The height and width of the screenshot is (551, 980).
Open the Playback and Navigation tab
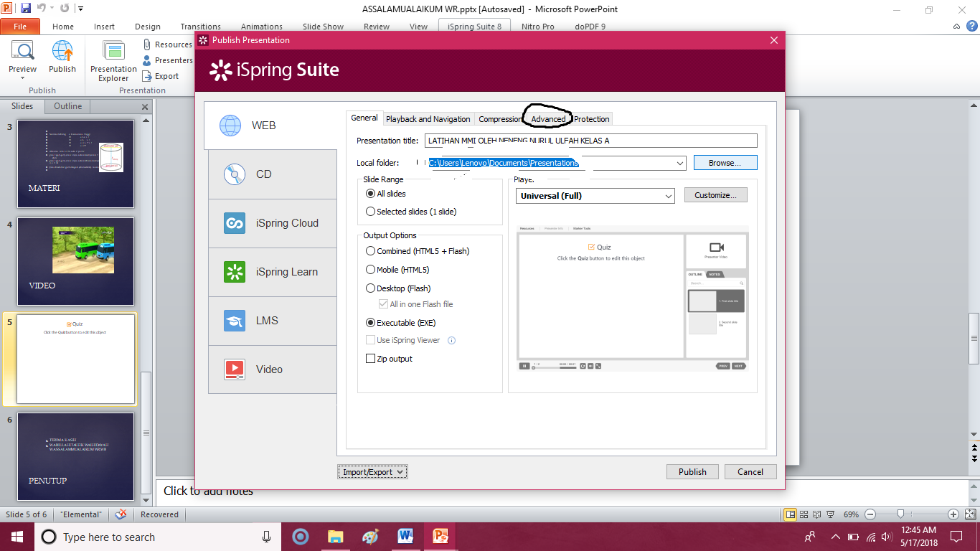click(x=428, y=118)
